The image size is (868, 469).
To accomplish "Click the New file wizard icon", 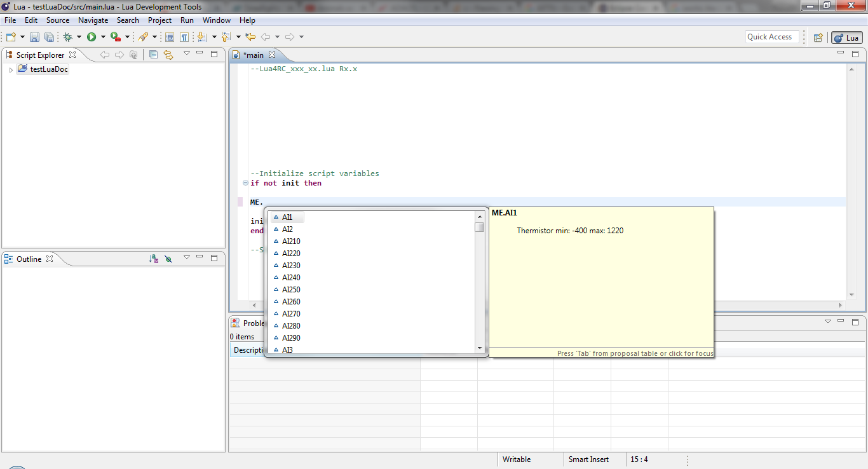I will (x=11, y=37).
